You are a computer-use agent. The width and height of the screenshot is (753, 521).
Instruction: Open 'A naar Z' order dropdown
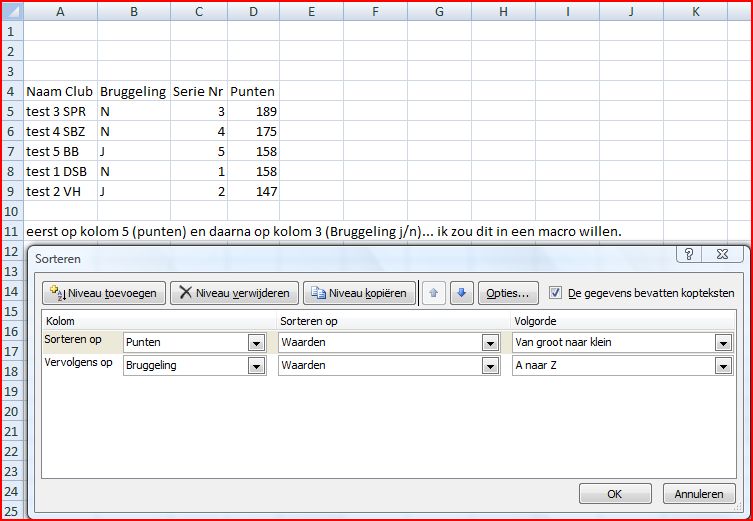coord(723,366)
